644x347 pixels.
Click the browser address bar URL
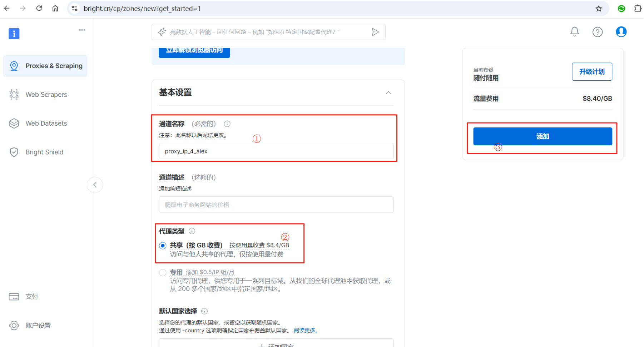142,9
